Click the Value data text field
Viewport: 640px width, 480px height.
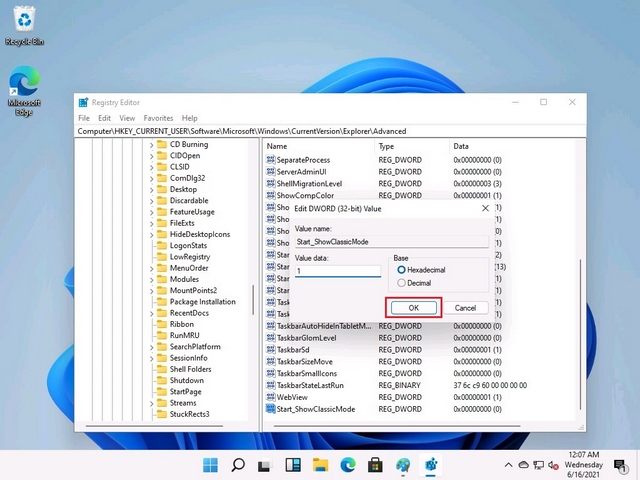[338, 271]
